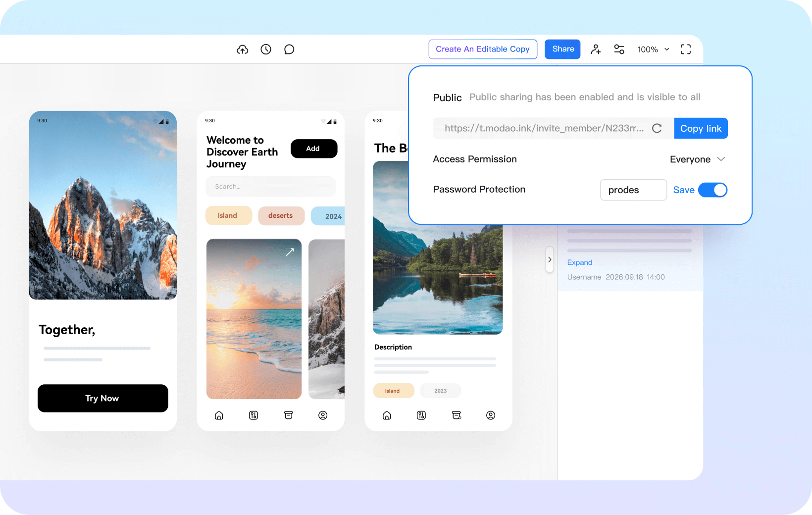Click the password input field
Viewport: 812px width, 515px height.
pos(633,190)
